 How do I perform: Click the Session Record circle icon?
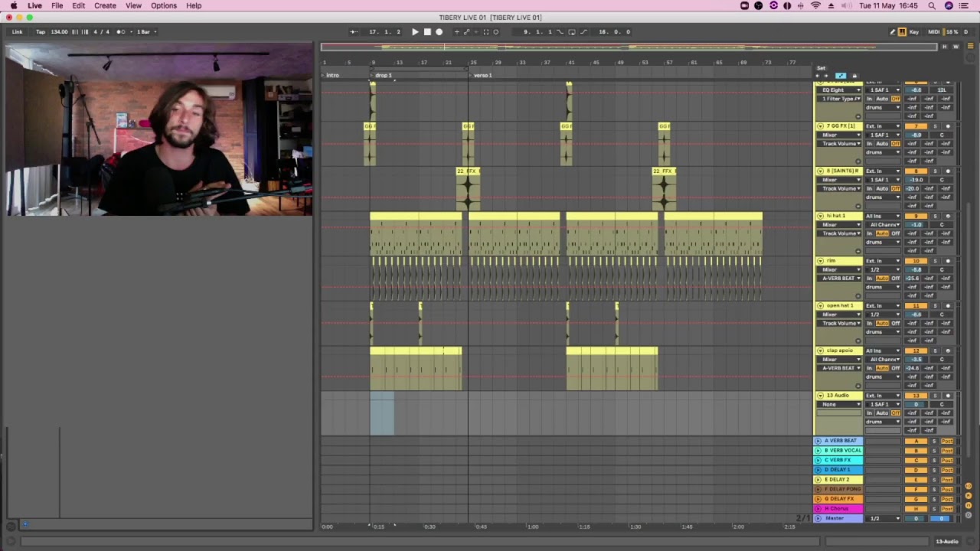coord(496,31)
